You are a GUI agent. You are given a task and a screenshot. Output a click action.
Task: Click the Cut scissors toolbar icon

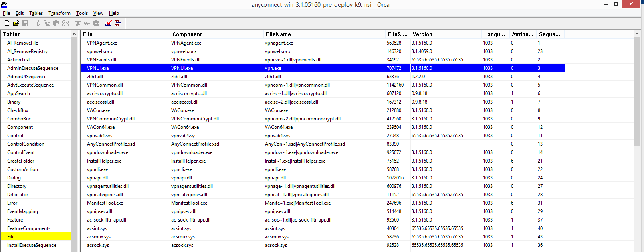pyautogui.click(x=38, y=24)
